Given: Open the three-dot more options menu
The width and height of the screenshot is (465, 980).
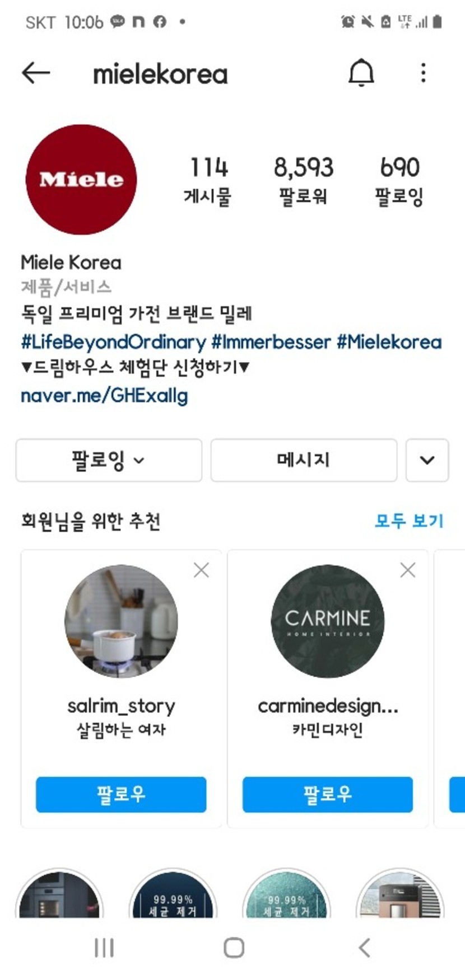Looking at the screenshot, I should click(x=424, y=73).
